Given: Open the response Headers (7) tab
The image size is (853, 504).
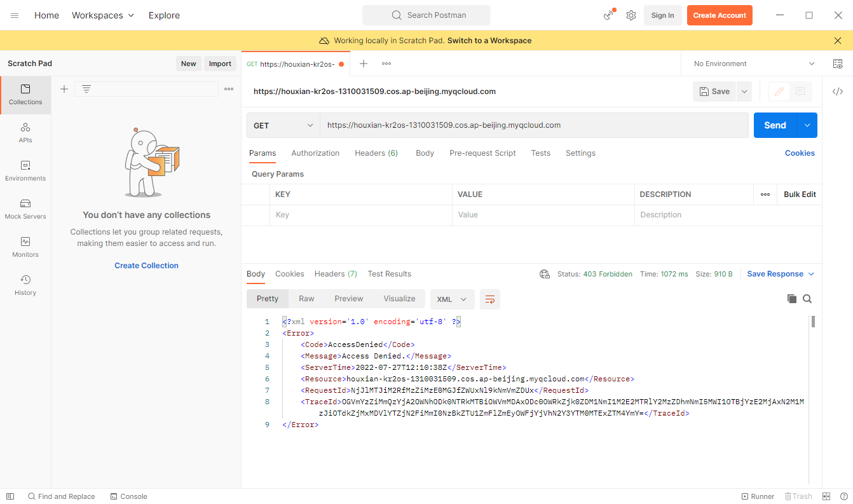Looking at the screenshot, I should click(x=336, y=274).
